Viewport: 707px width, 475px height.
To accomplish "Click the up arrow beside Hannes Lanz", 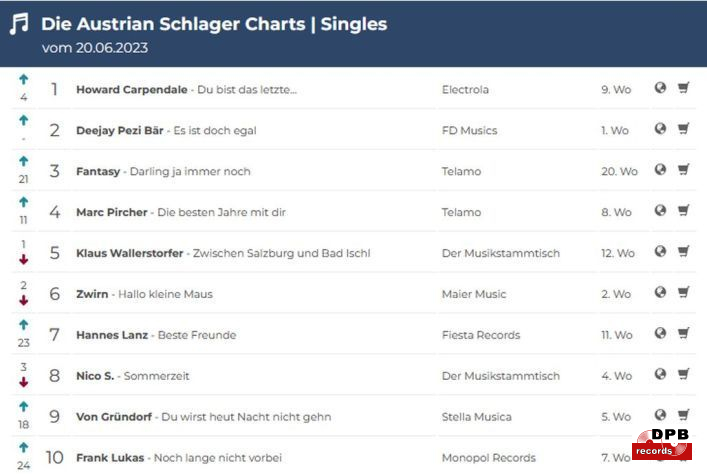I will pos(23,325).
